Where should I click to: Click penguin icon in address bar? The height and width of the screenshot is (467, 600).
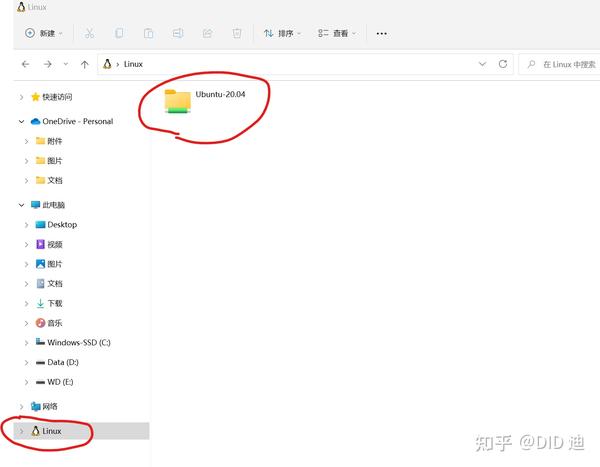pyautogui.click(x=107, y=64)
